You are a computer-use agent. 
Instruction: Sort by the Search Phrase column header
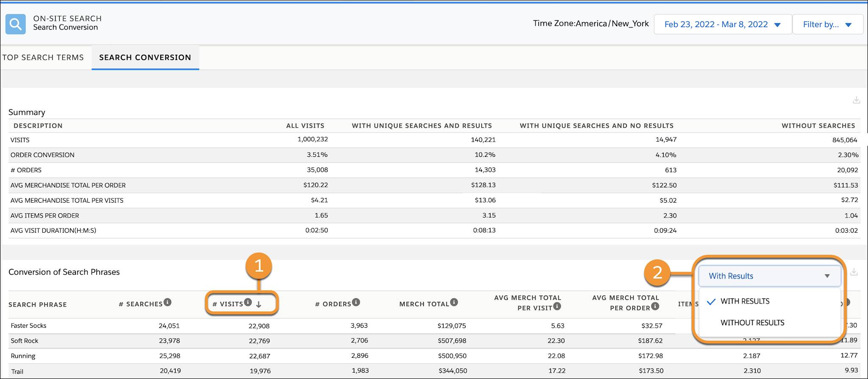coord(38,304)
